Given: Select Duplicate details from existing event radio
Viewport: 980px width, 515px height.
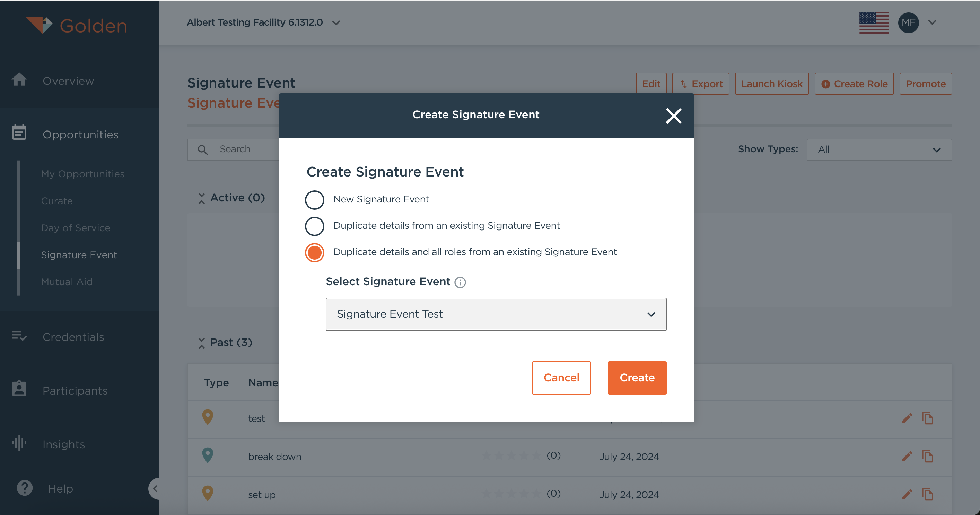Looking at the screenshot, I should [x=314, y=226].
